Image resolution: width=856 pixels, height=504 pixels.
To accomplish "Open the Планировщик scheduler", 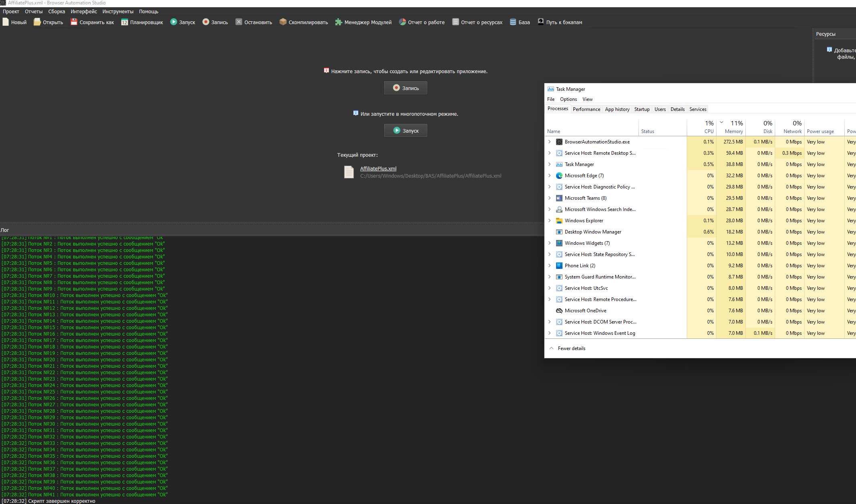I will click(x=125, y=22).
